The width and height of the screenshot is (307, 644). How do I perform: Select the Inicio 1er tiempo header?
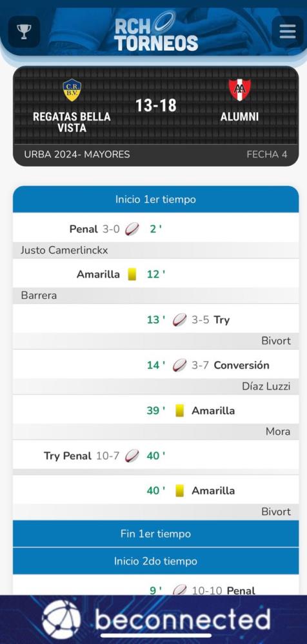[156, 200]
